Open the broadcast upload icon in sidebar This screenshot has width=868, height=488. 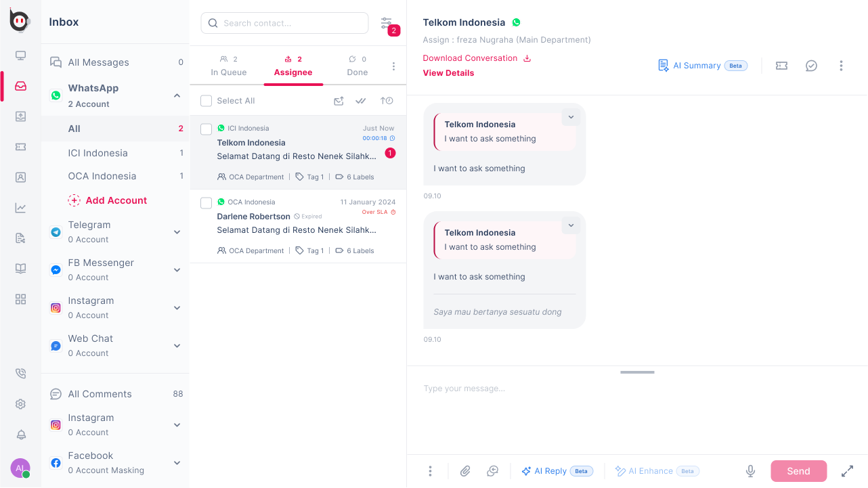point(20,116)
